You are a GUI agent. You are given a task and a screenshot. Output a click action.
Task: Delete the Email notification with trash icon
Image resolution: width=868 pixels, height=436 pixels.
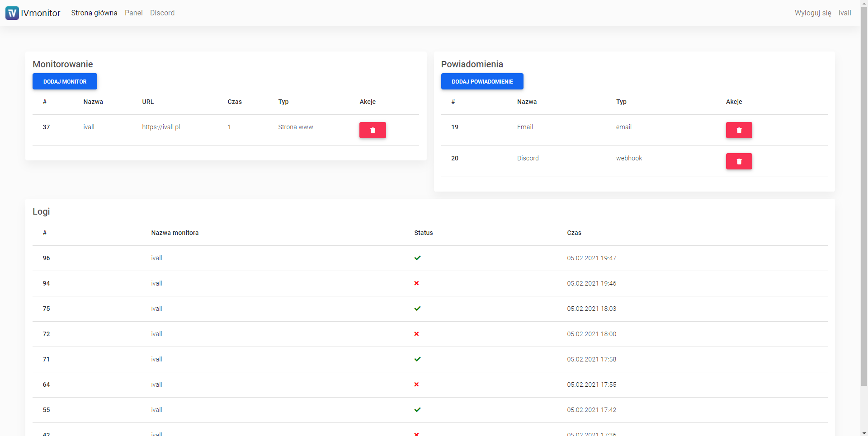coord(739,130)
